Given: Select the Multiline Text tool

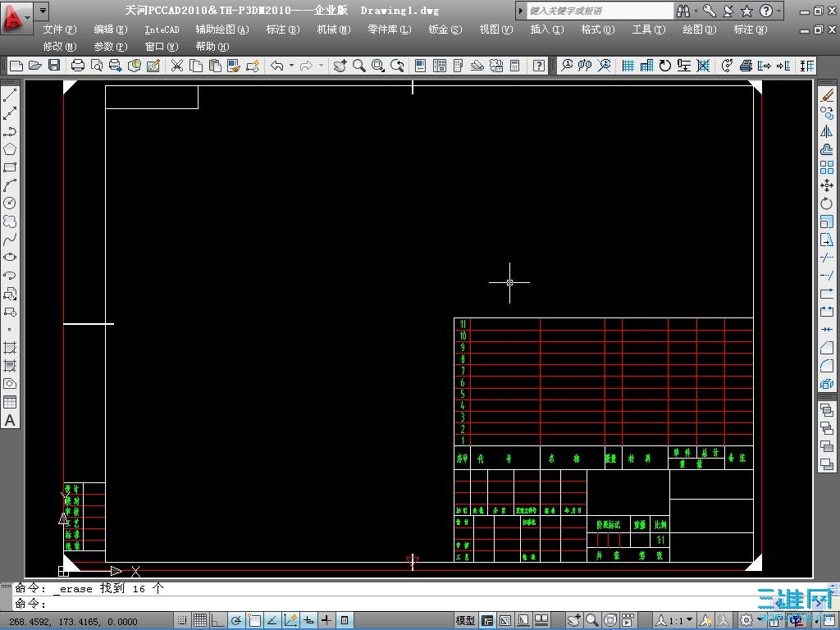Looking at the screenshot, I should tap(10, 420).
